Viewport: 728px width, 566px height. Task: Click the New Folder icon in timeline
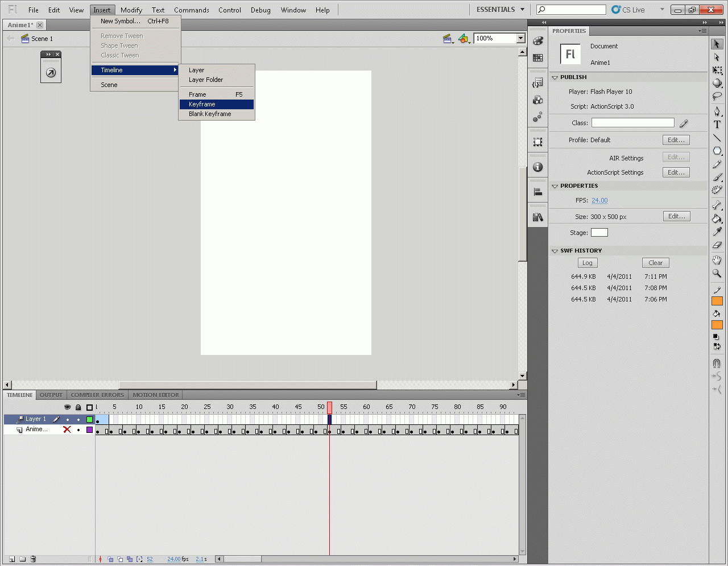[23, 559]
